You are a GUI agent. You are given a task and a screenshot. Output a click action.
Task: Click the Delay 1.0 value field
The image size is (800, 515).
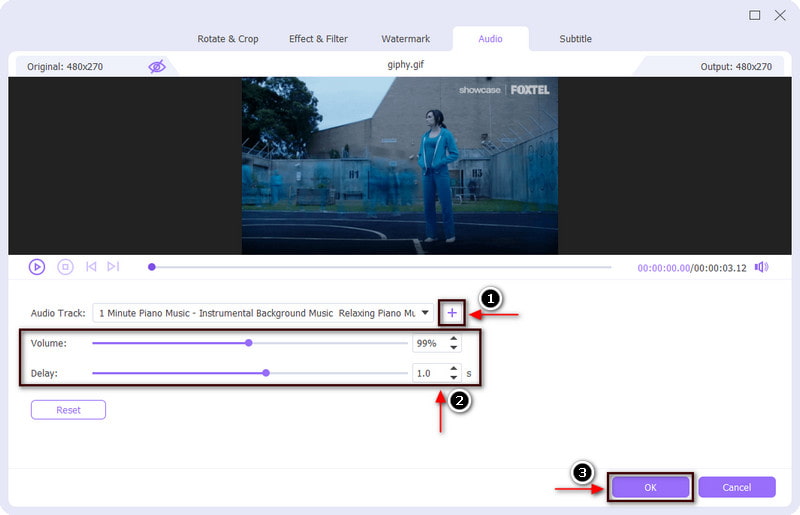[x=430, y=374]
